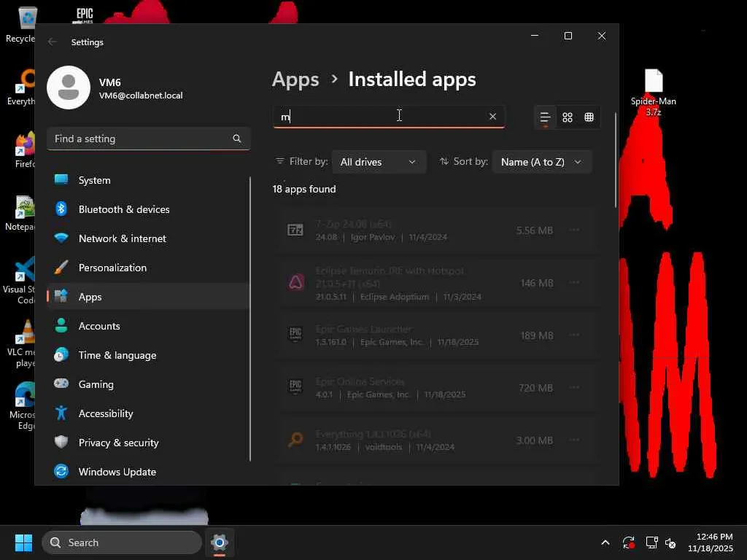Open more options for Eclipse Temurin JRE
Image resolution: width=747 pixels, height=560 pixels.
575,282
